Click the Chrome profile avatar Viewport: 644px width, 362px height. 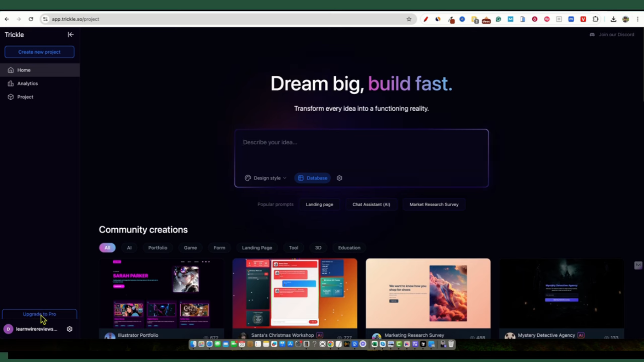(626, 19)
